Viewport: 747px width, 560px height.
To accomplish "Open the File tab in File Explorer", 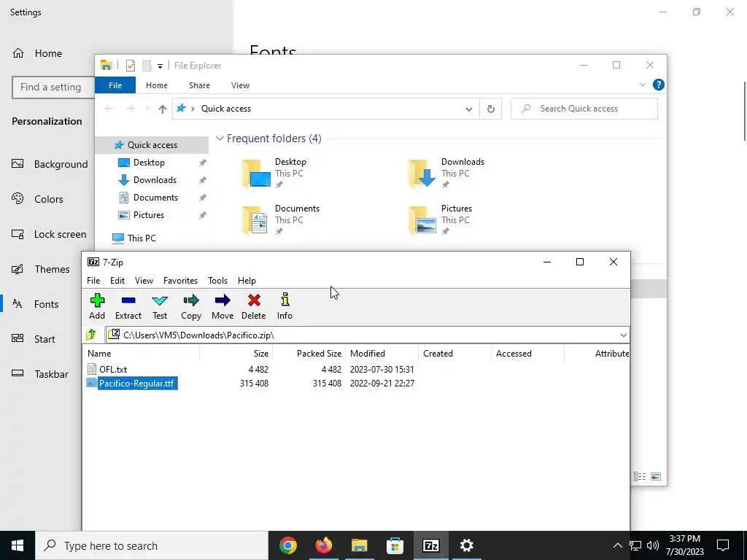I will click(115, 85).
